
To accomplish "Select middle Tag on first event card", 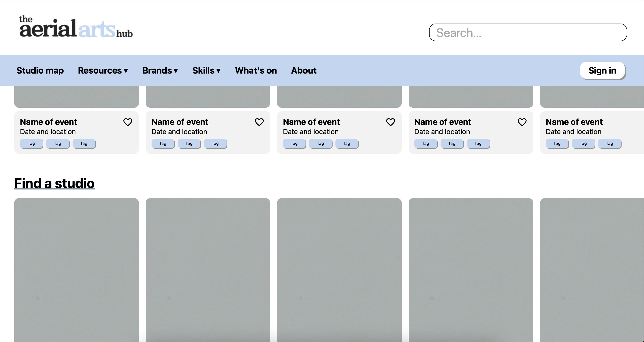I will tap(57, 143).
